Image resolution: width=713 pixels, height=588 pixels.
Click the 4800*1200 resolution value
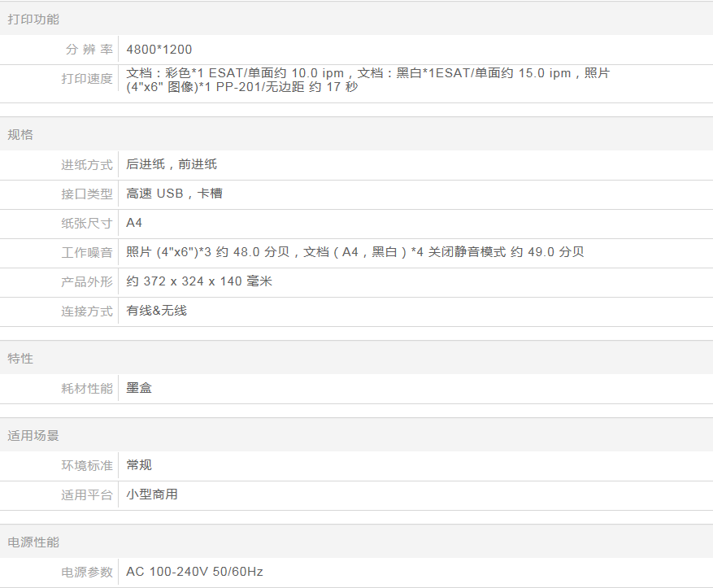[x=159, y=50]
